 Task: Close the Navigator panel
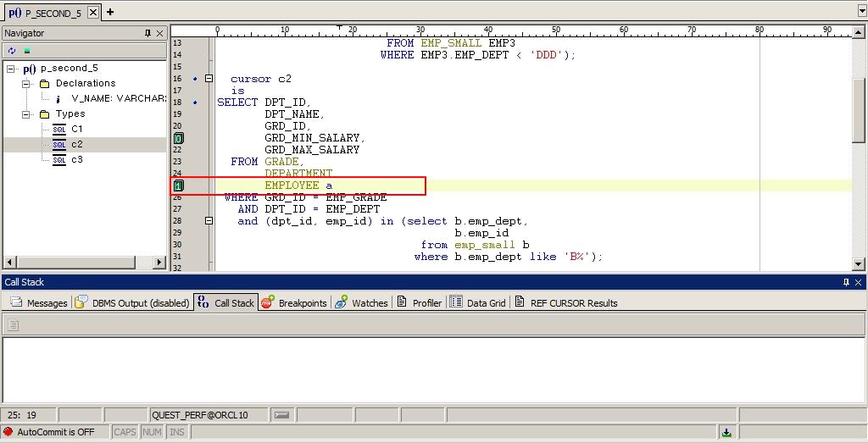tap(159, 33)
